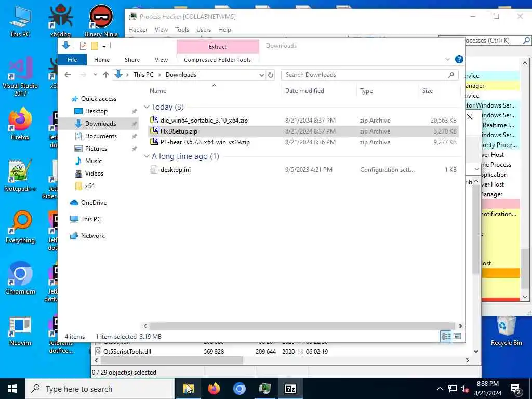The image size is (532, 399).
Task: Click the network tray icon
Action: click(x=453, y=389)
